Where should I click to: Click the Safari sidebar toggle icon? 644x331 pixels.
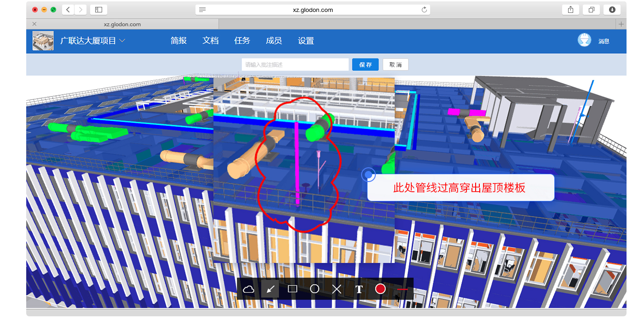[98, 10]
